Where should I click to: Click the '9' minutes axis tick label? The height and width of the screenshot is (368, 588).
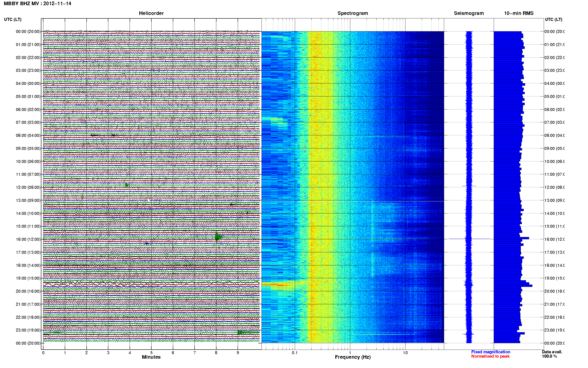[238, 353]
